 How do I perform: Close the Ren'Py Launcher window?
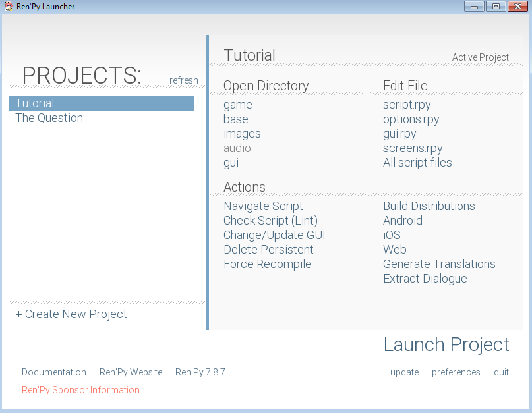click(x=517, y=7)
